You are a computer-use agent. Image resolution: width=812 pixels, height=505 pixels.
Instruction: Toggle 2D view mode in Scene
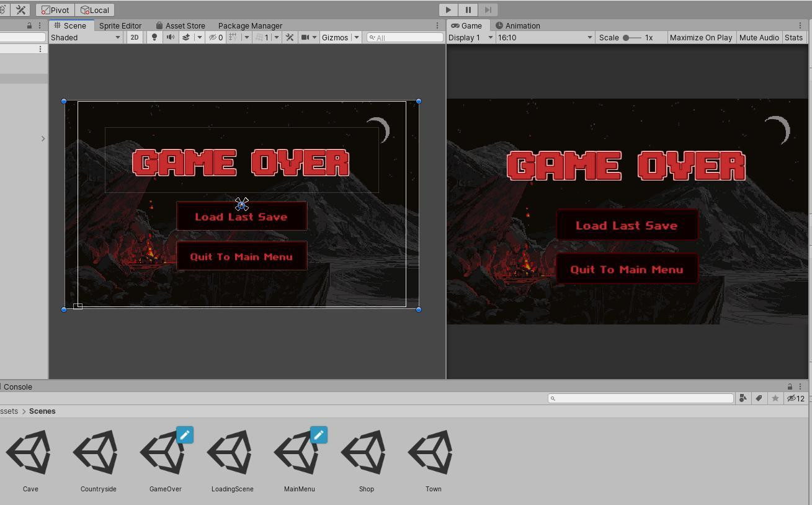134,37
